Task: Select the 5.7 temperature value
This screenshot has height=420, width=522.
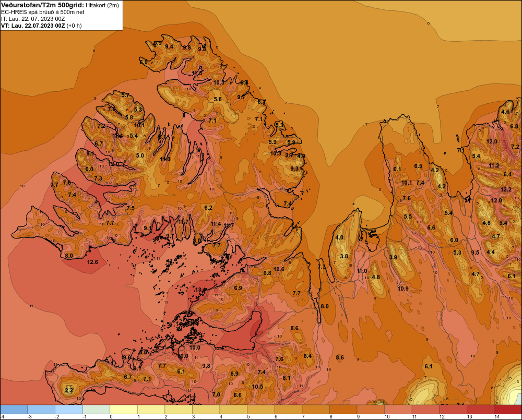Action: 125,95
